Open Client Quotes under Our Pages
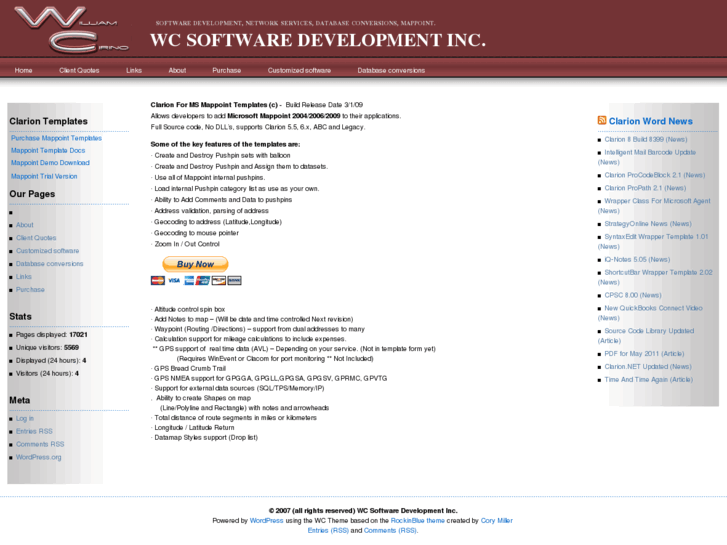This screenshot has height=545, width=727. tap(36, 238)
